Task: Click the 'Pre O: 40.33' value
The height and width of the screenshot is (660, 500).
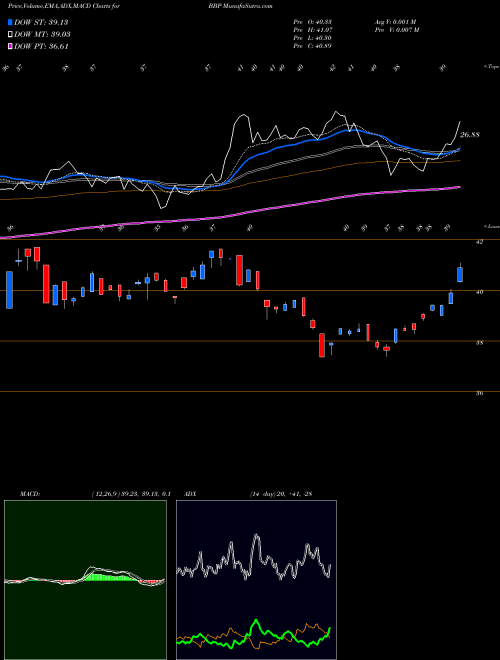Action: point(313,22)
